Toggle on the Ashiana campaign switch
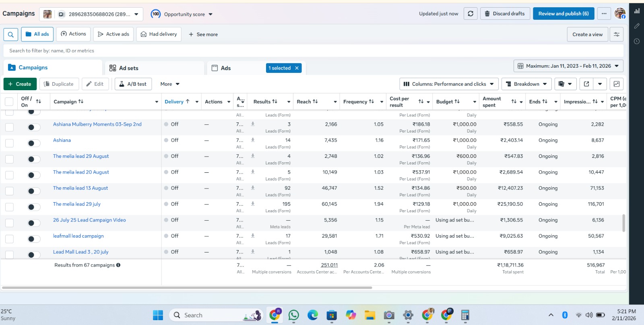Image resolution: width=644 pixels, height=325 pixels. click(34, 143)
